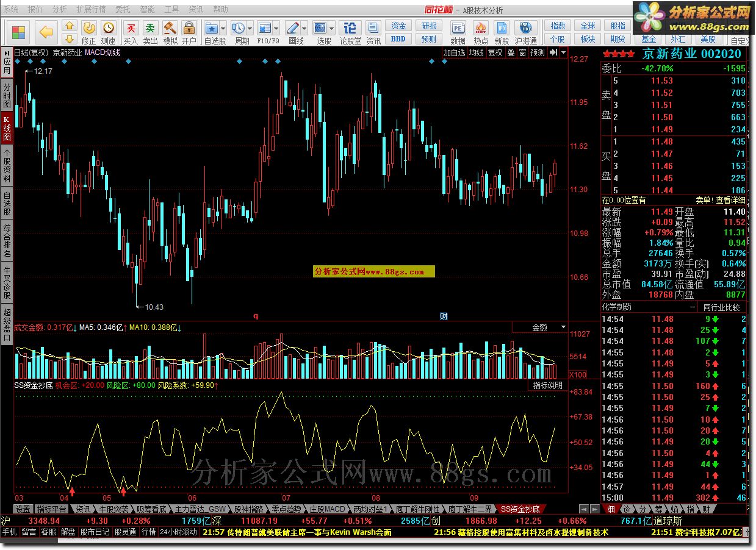Select the 指标平台 tab
Image resolution: width=756 pixels, height=550 pixels.
[51, 509]
